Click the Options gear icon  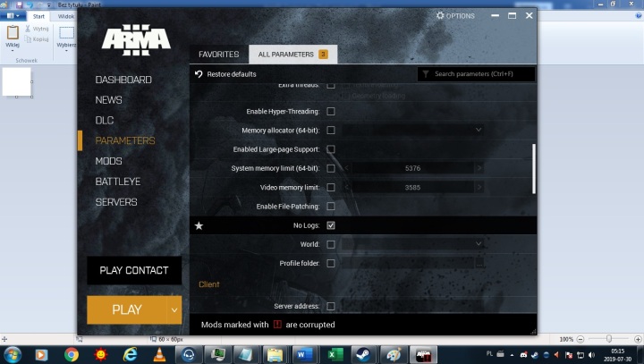tap(440, 16)
